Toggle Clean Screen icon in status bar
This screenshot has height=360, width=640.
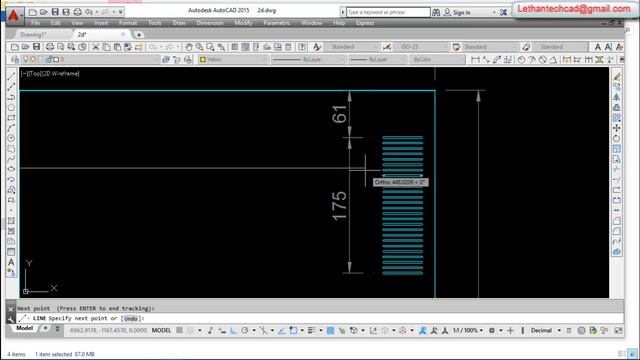click(619, 330)
